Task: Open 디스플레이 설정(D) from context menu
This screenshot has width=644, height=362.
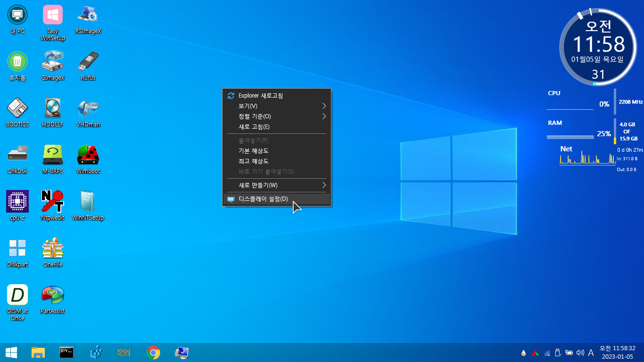Action: click(277, 199)
